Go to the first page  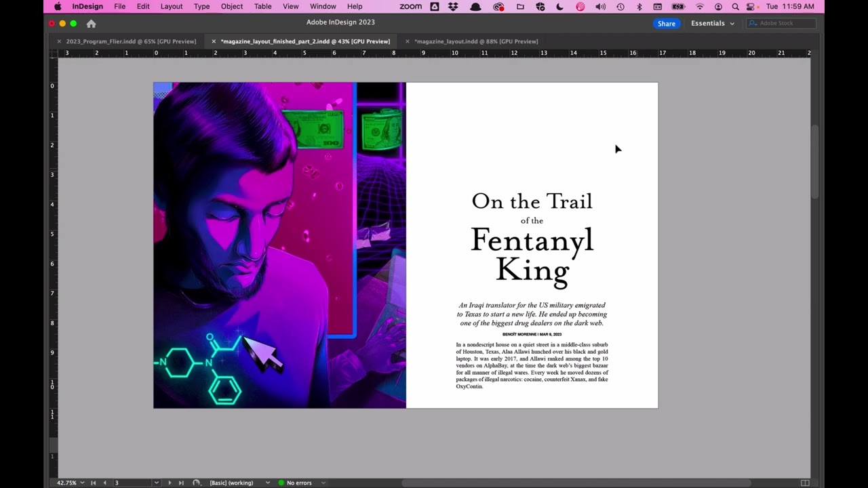94,483
